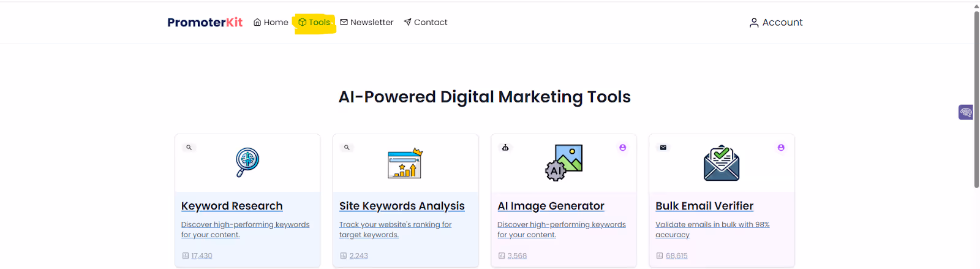Open Site Keywords Analysis tool link

point(402,206)
